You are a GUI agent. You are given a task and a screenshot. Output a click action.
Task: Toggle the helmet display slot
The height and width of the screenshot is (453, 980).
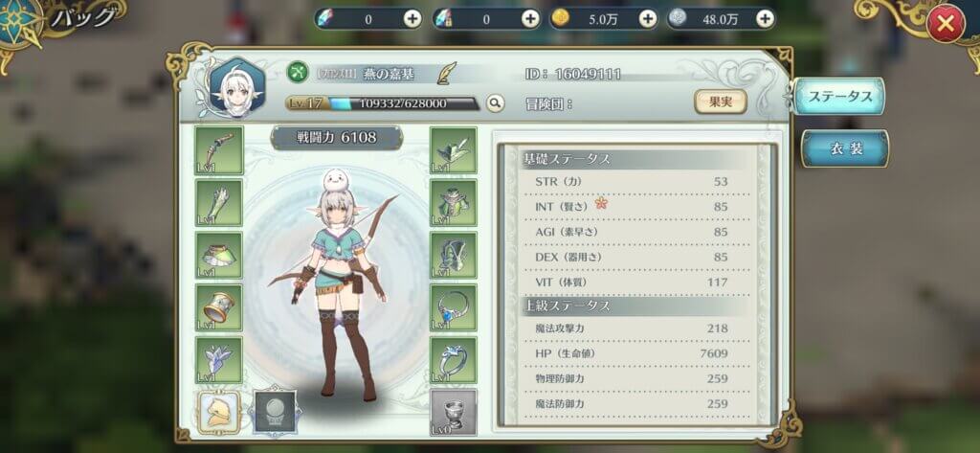219,413
